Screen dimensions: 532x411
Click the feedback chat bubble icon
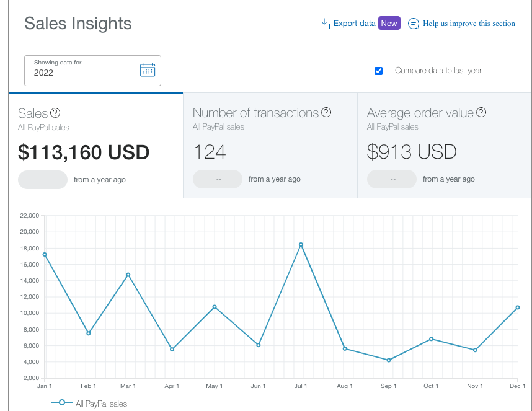tap(413, 24)
